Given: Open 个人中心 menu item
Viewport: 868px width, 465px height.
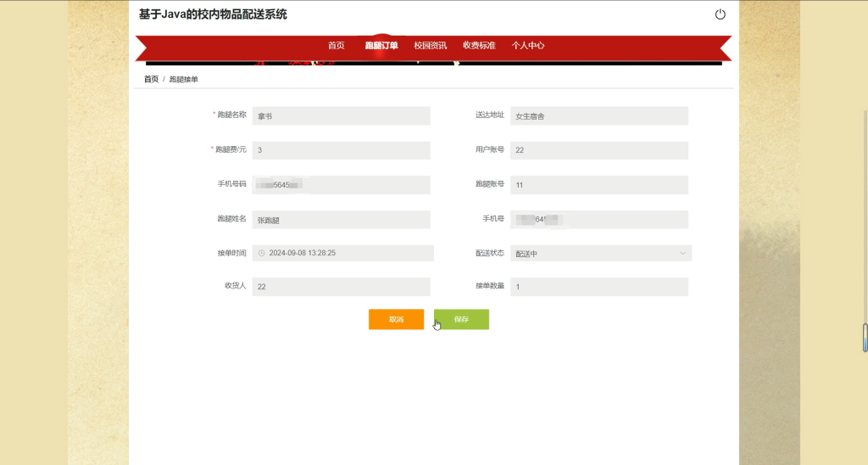Looking at the screenshot, I should (x=527, y=46).
